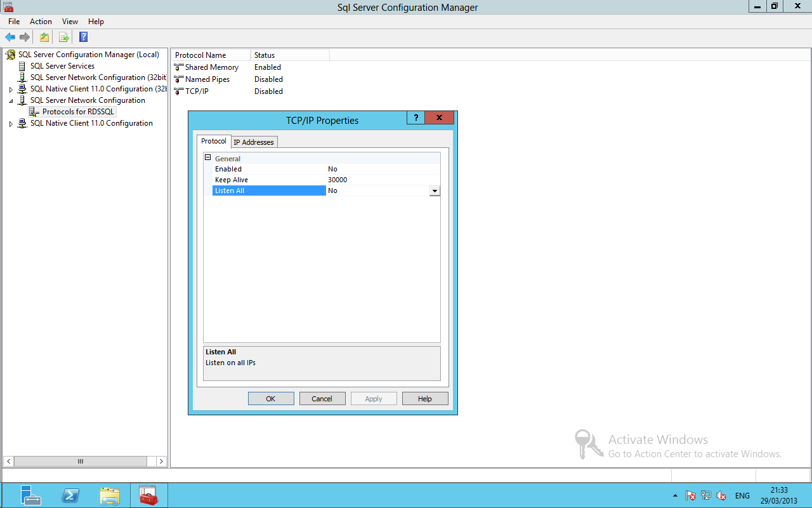Click the volume speaker icon in the tray
The width and height of the screenshot is (812, 508).
pos(721,495)
